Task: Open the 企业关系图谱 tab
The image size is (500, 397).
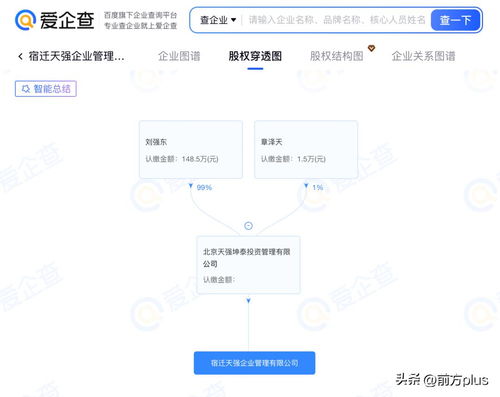Action: pos(423,56)
